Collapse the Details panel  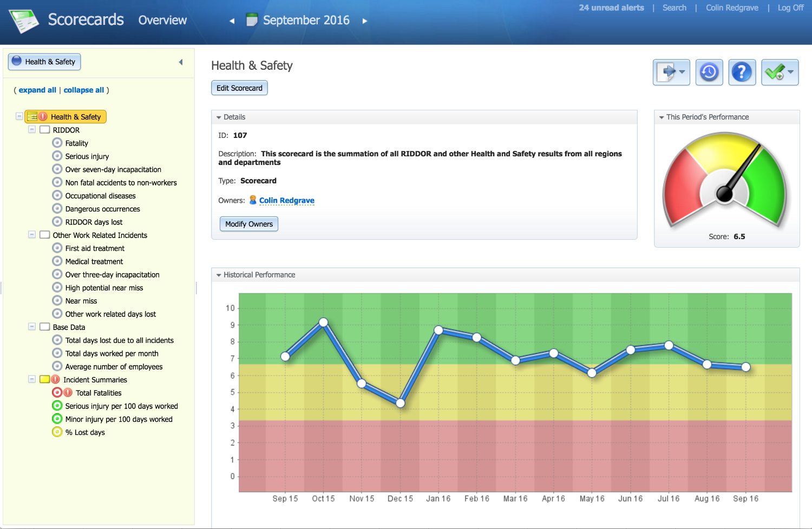coord(219,117)
